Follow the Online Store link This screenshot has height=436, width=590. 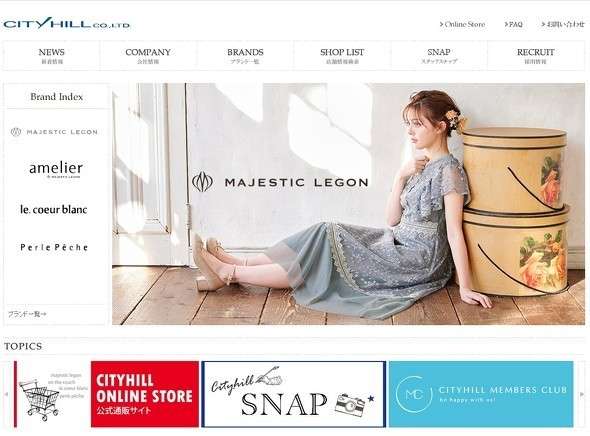click(462, 24)
